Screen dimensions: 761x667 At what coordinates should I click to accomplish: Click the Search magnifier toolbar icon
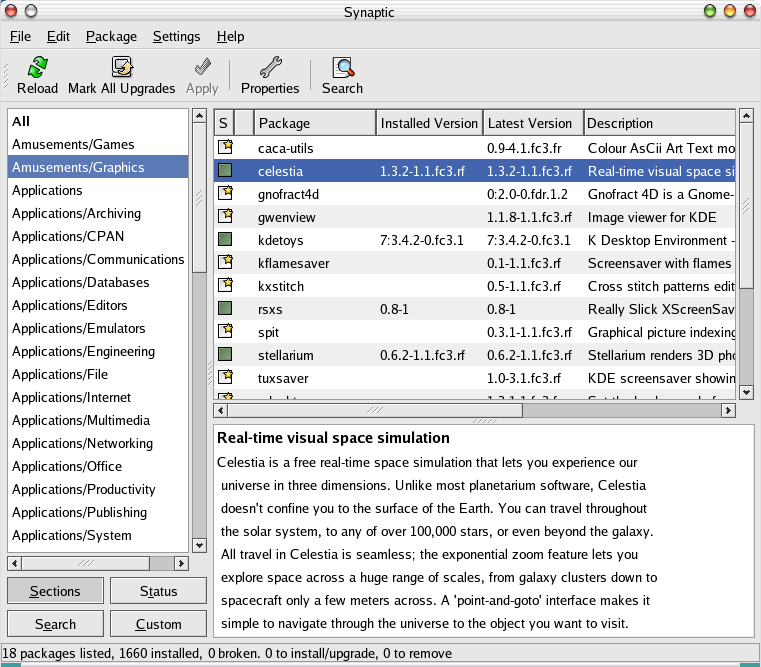coord(343,68)
